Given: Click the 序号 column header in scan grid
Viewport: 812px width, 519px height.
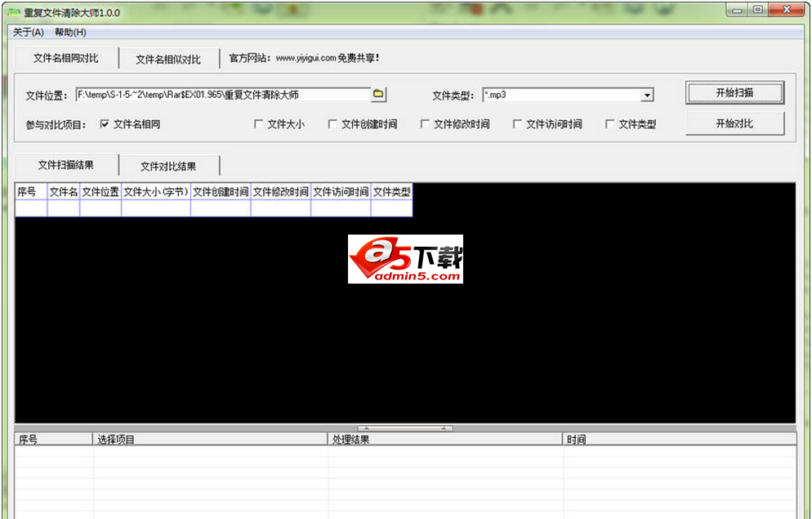Looking at the screenshot, I should click(x=31, y=191).
